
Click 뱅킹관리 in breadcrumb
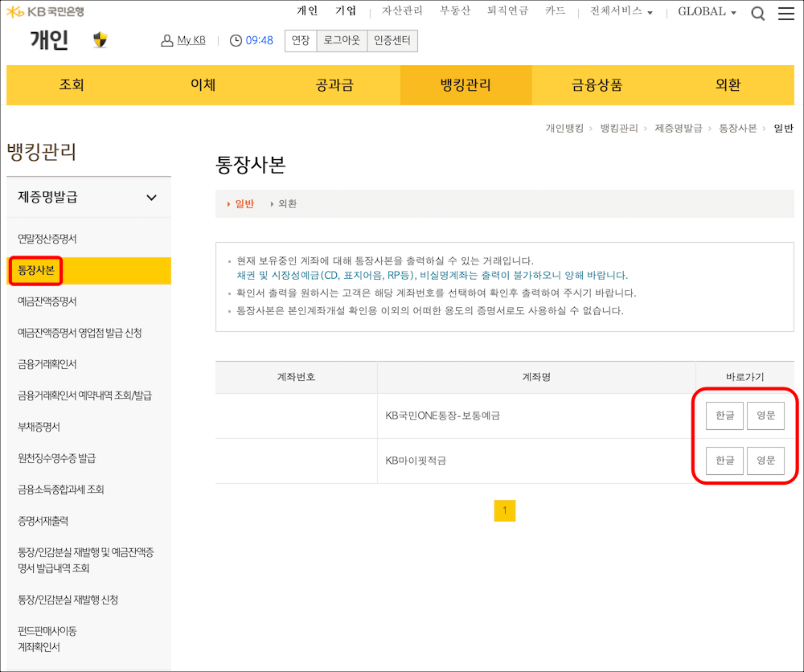click(619, 128)
